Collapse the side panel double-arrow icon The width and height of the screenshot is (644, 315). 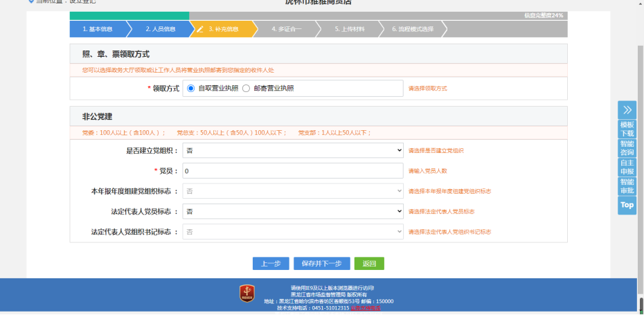point(627,109)
